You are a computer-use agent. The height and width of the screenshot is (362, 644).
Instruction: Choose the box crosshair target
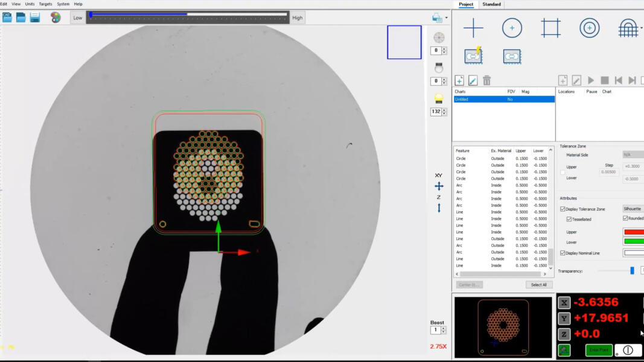(x=550, y=28)
